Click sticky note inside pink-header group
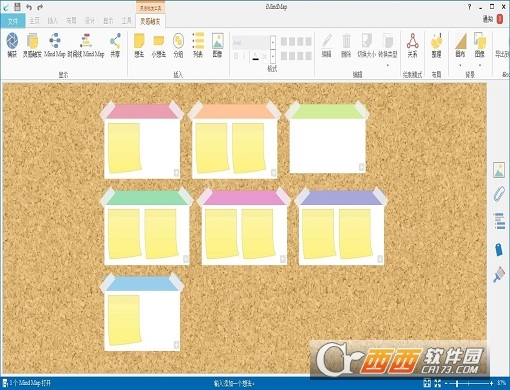The height and width of the screenshot is (390, 510). [124, 148]
